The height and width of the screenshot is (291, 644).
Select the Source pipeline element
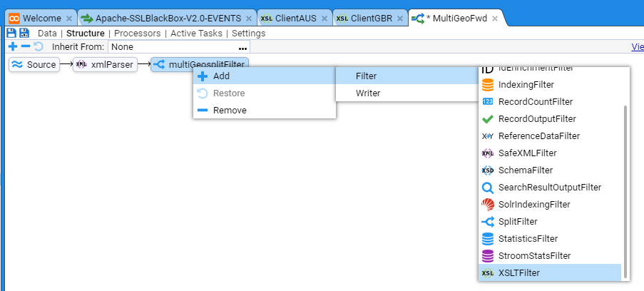(34, 65)
